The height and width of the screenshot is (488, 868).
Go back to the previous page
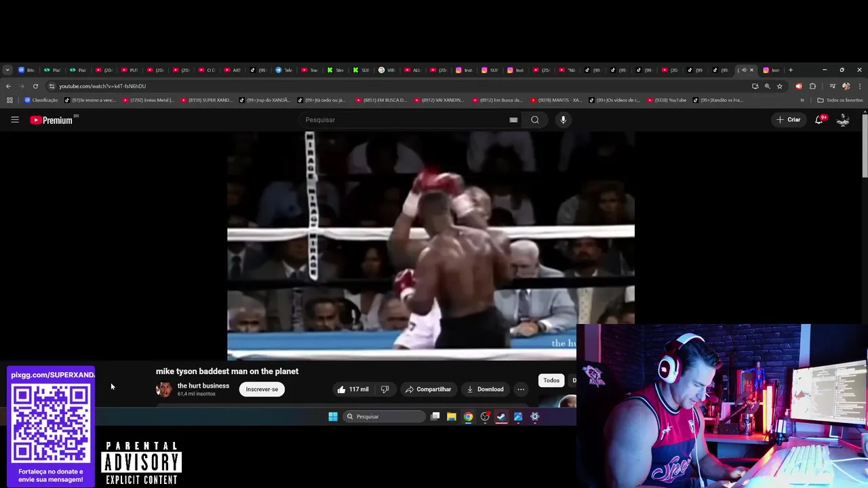(x=8, y=86)
